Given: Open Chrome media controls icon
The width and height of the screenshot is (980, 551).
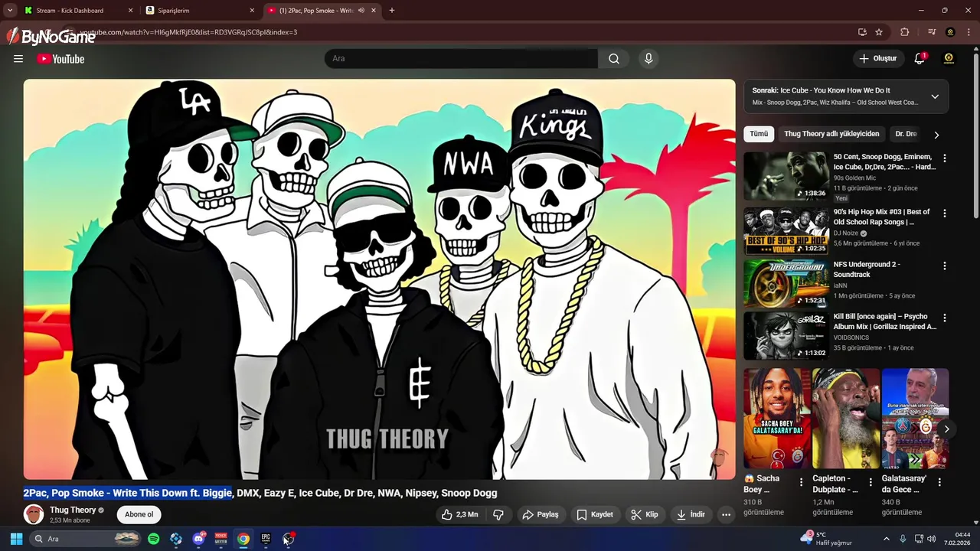Looking at the screenshot, I should click(932, 32).
